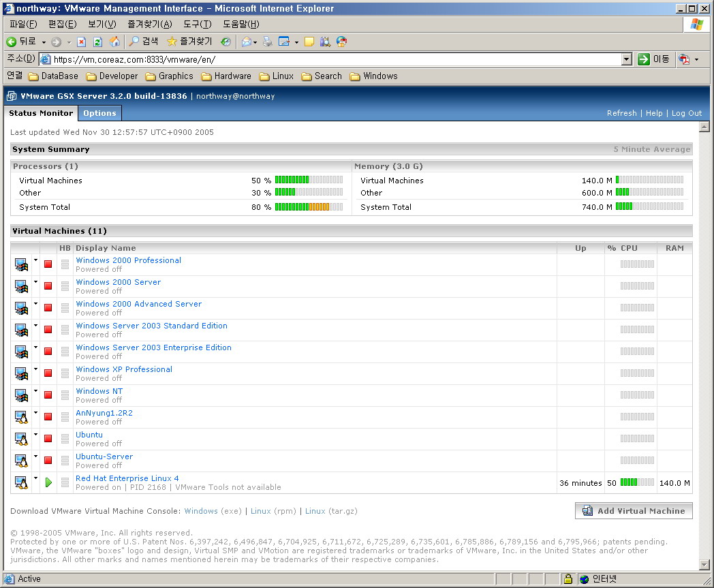714x588 pixels.
Task: Click Virtual Machines memory usage bar
Action: tap(649, 180)
